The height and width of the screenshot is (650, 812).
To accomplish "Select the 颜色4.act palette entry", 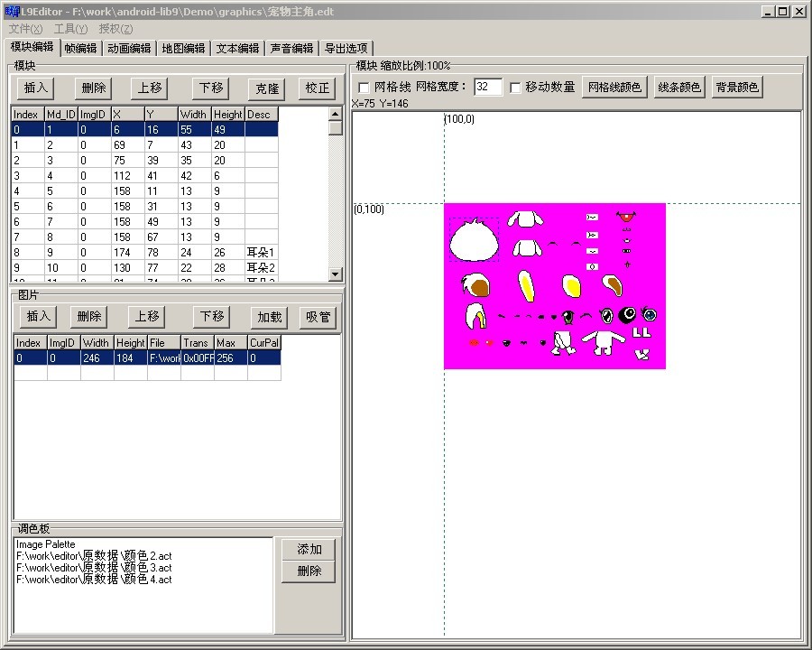I will coord(94,579).
